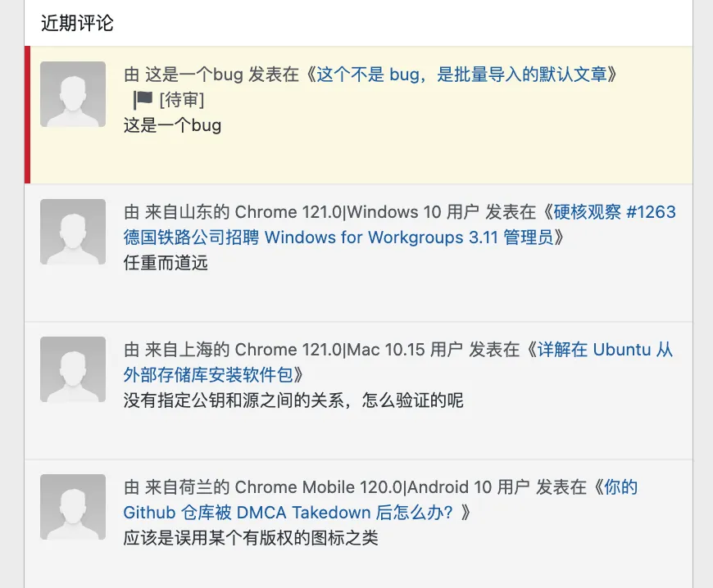
Task: Click the comment 应该是误用某个有版权的图标之类
Action: pyautogui.click(x=251, y=538)
